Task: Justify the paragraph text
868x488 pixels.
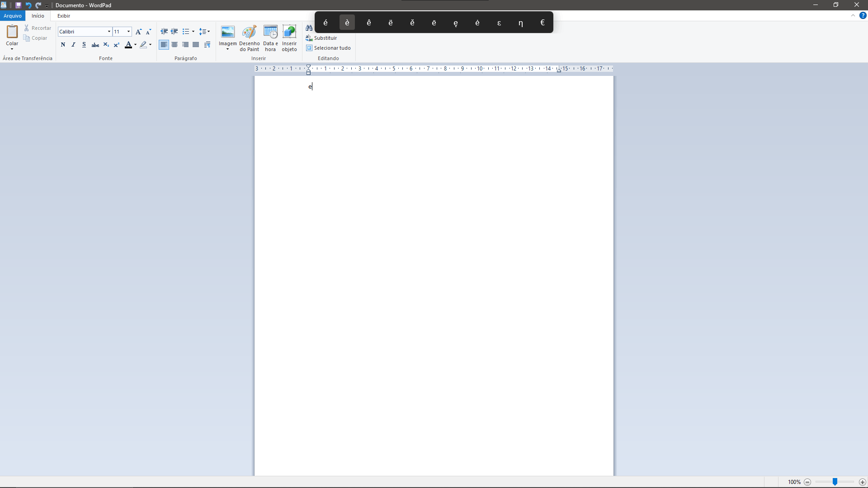Action: [x=196, y=45]
